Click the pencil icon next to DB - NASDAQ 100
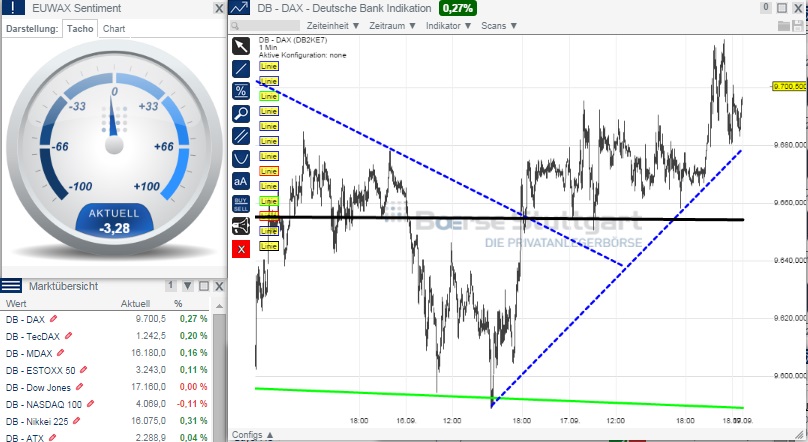This screenshot has width=808, height=442. (90, 404)
